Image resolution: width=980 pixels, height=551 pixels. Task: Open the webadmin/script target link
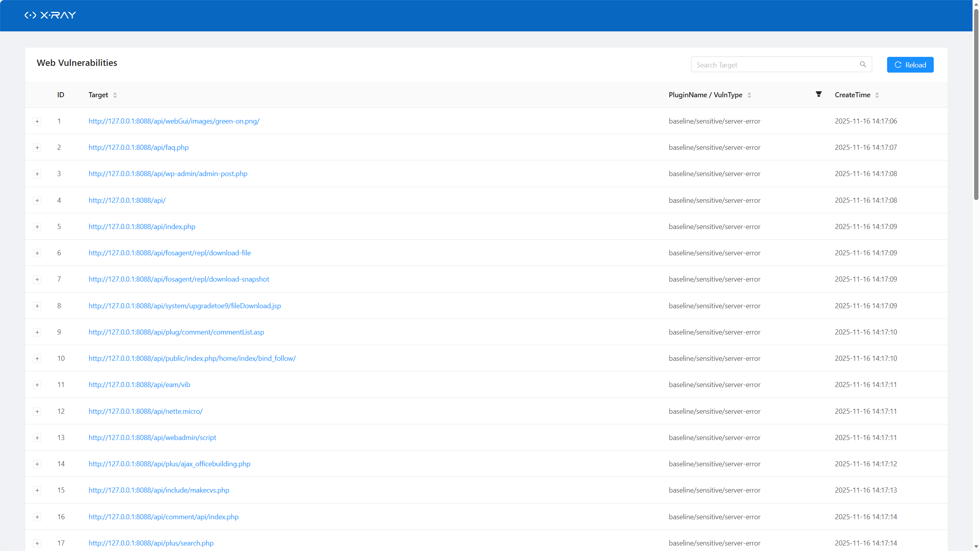tap(152, 438)
